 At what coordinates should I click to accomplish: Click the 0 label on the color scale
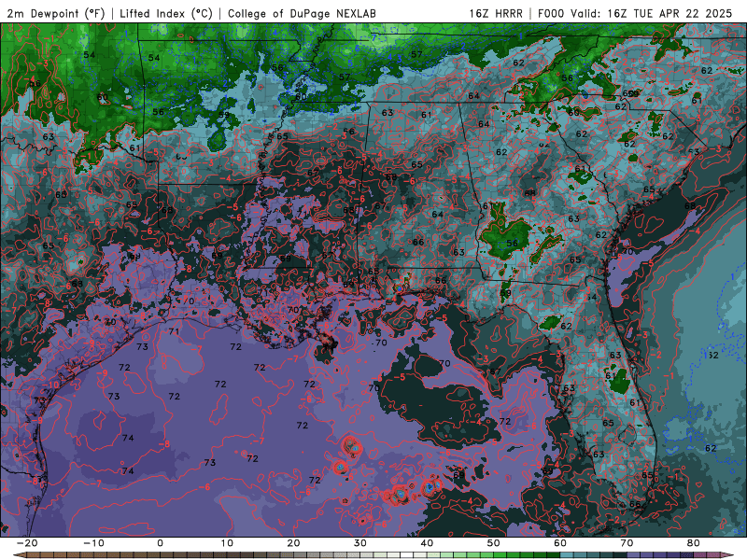point(160,543)
